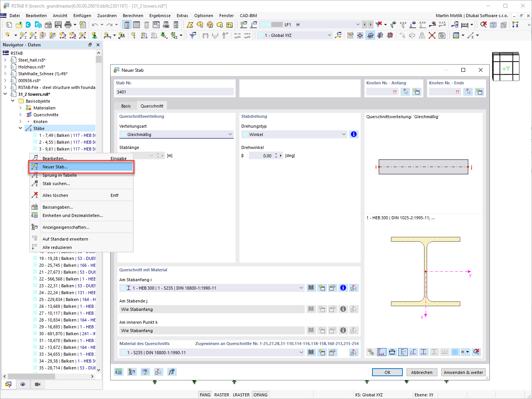Click the Stab Nr. input field
This screenshot has width=532, height=399.
click(175, 92)
